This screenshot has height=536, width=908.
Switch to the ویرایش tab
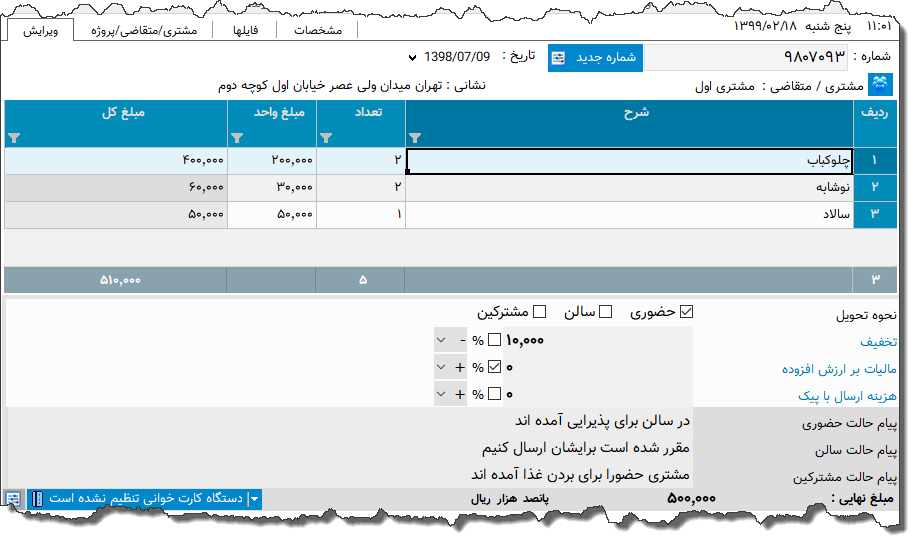click(x=41, y=30)
